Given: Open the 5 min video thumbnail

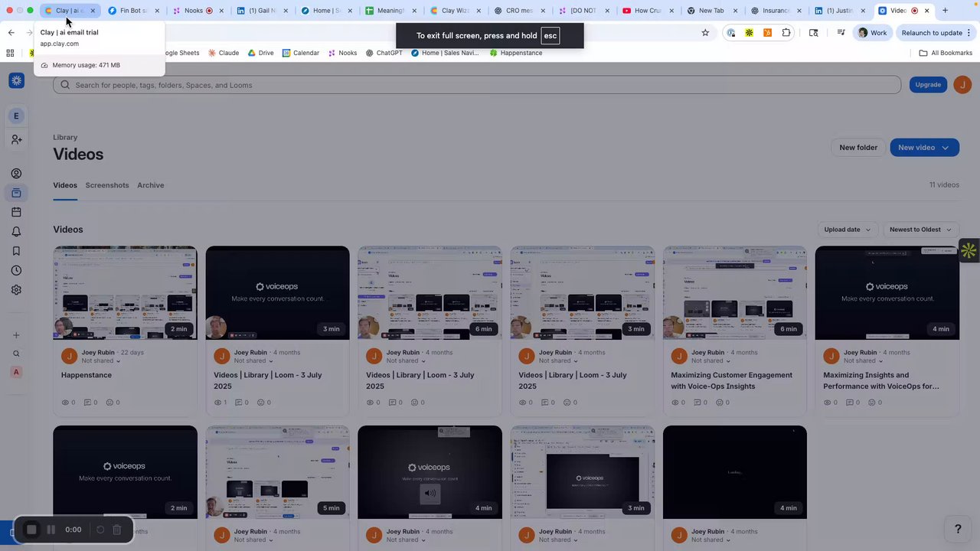Looking at the screenshot, I should pyautogui.click(x=277, y=472).
